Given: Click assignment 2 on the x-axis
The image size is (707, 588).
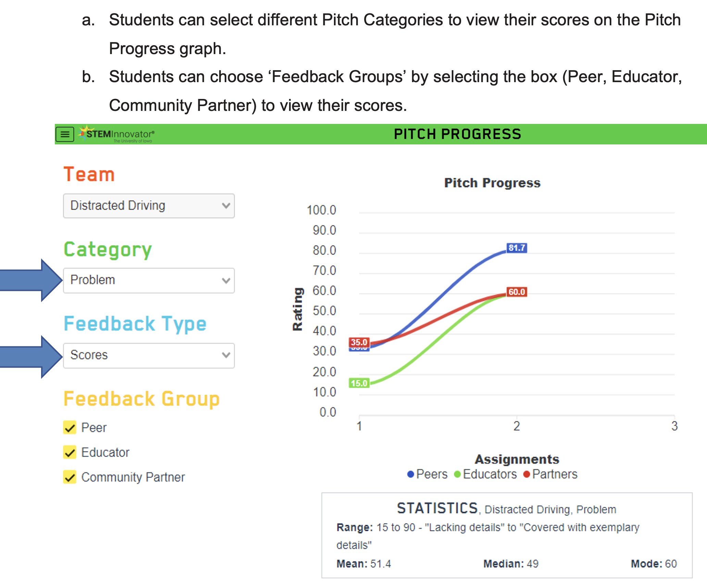Looking at the screenshot, I should tap(517, 426).
